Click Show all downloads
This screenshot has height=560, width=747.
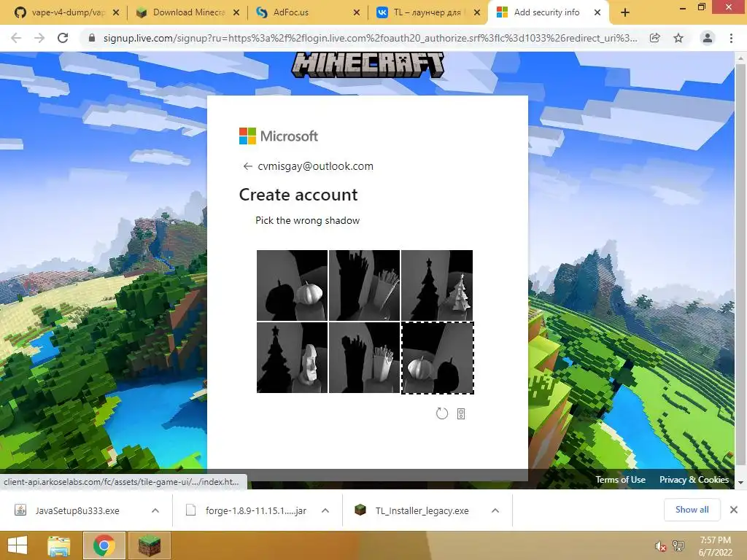click(692, 510)
